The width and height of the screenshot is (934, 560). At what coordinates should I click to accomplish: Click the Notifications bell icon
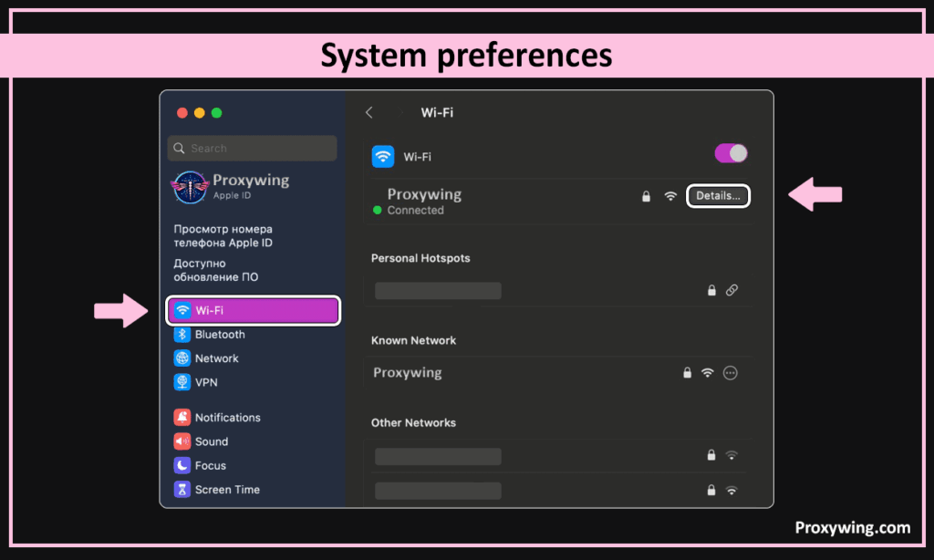(x=182, y=418)
